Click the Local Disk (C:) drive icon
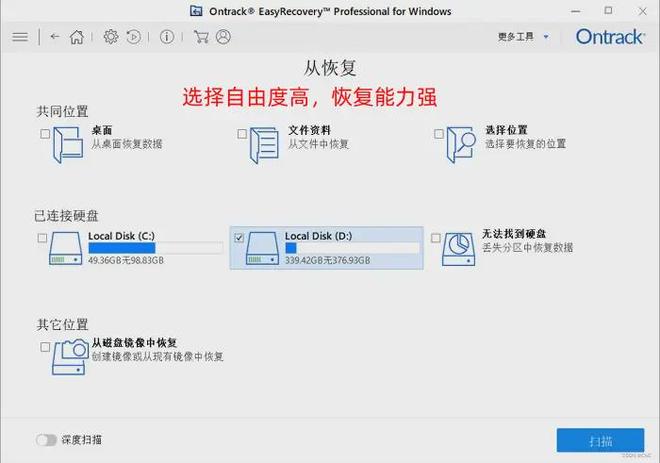 pyautogui.click(x=66, y=248)
